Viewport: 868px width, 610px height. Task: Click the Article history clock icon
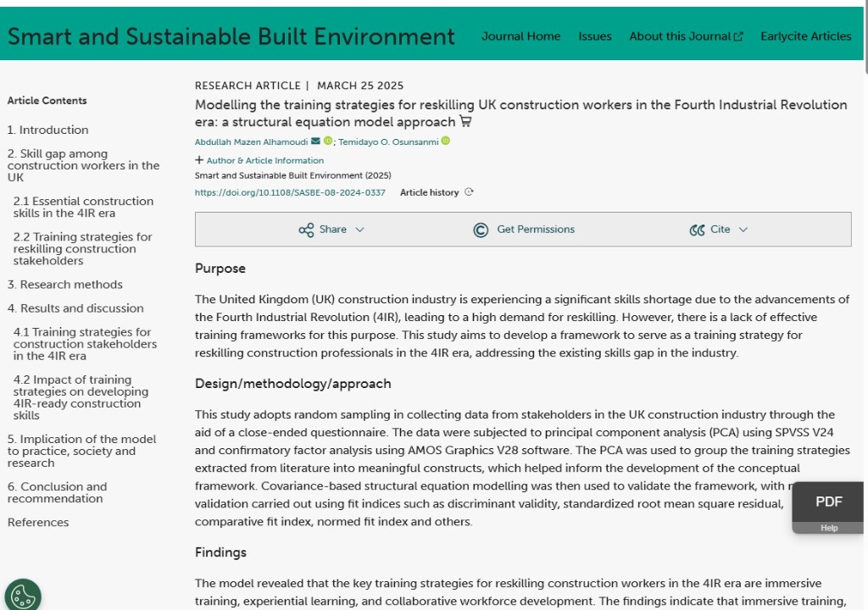[469, 192]
